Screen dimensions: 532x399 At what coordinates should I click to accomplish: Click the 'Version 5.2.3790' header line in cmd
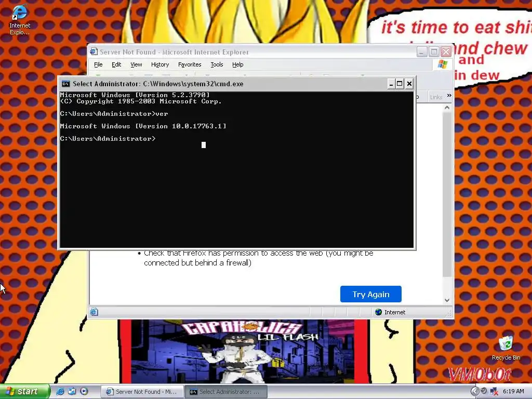point(135,95)
